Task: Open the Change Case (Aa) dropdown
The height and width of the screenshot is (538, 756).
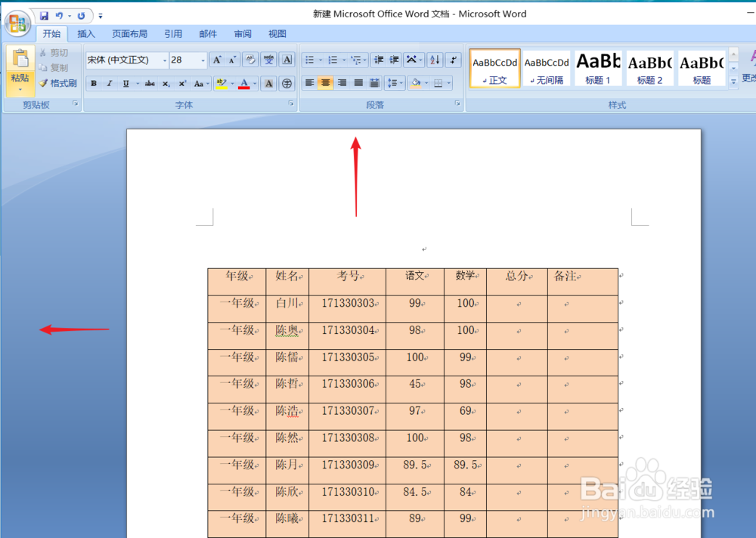Action: pyautogui.click(x=201, y=83)
